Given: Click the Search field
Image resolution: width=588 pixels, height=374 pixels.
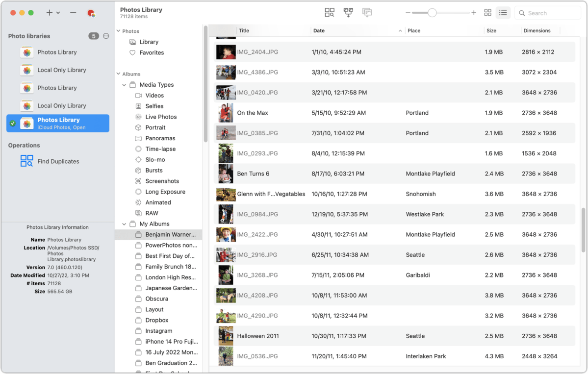Looking at the screenshot, I should pos(548,13).
